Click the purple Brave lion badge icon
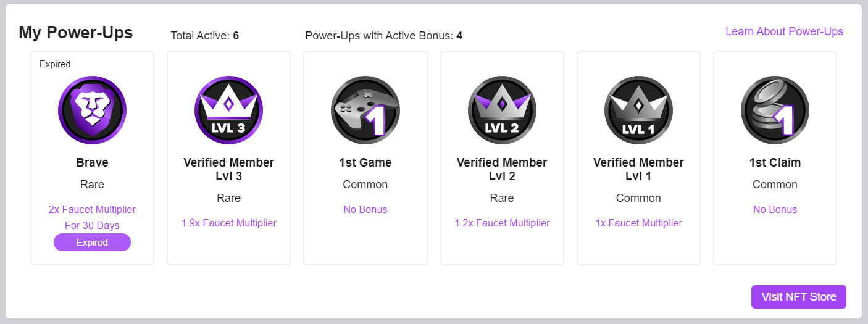 [92, 110]
